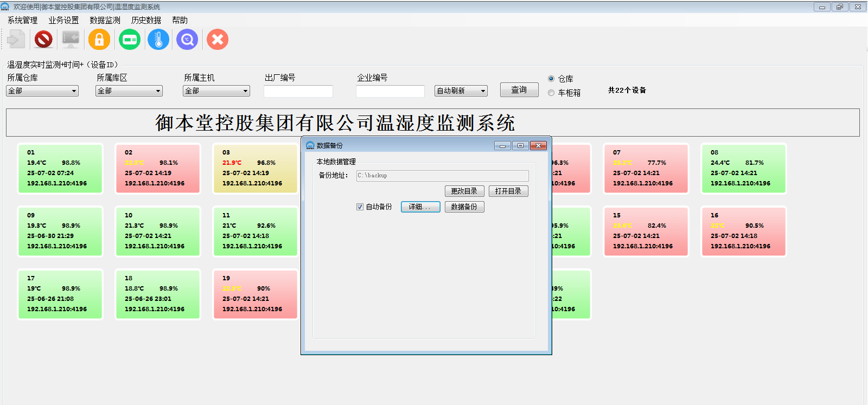The image size is (868, 405).
Task: Expand the 自动刷新 dropdown
Action: (461, 91)
